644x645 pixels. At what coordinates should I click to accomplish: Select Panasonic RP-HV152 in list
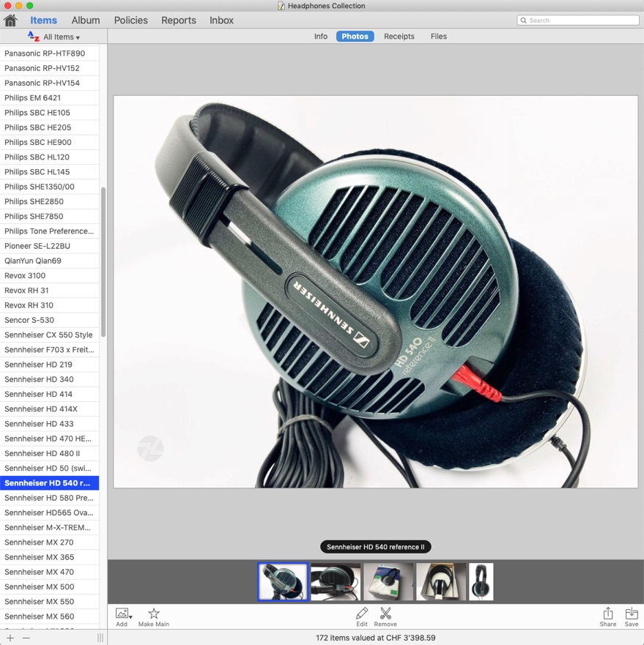pyautogui.click(x=49, y=68)
